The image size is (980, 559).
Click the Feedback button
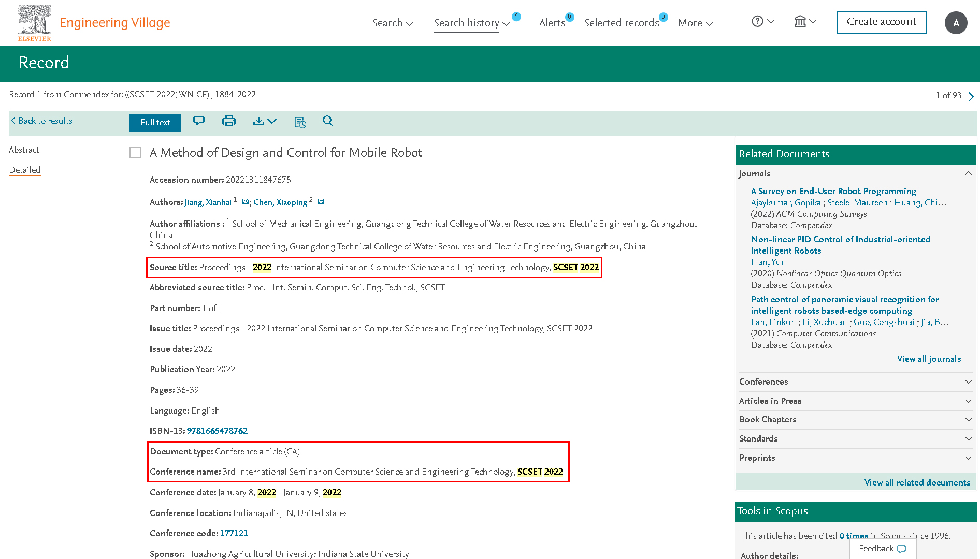tap(883, 549)
